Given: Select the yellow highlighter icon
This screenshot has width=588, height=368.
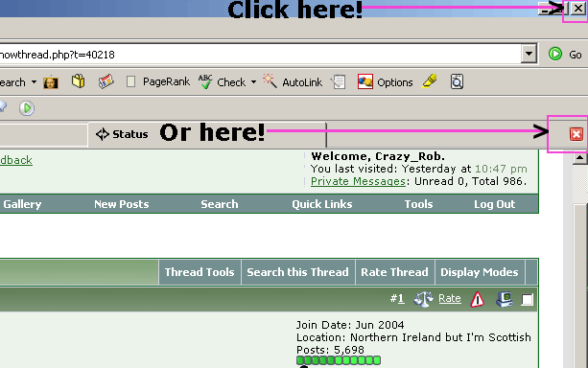Looking at the screenshot, I should click(x=430, y=80).
